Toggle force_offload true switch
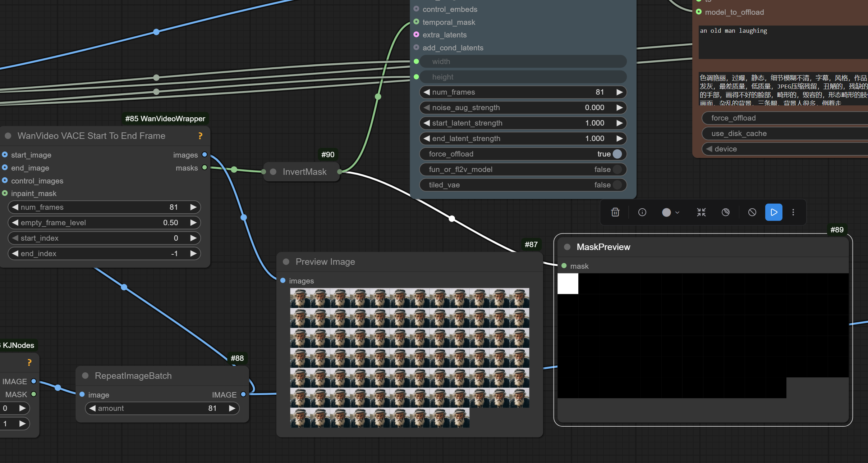 tap(617, 154)
